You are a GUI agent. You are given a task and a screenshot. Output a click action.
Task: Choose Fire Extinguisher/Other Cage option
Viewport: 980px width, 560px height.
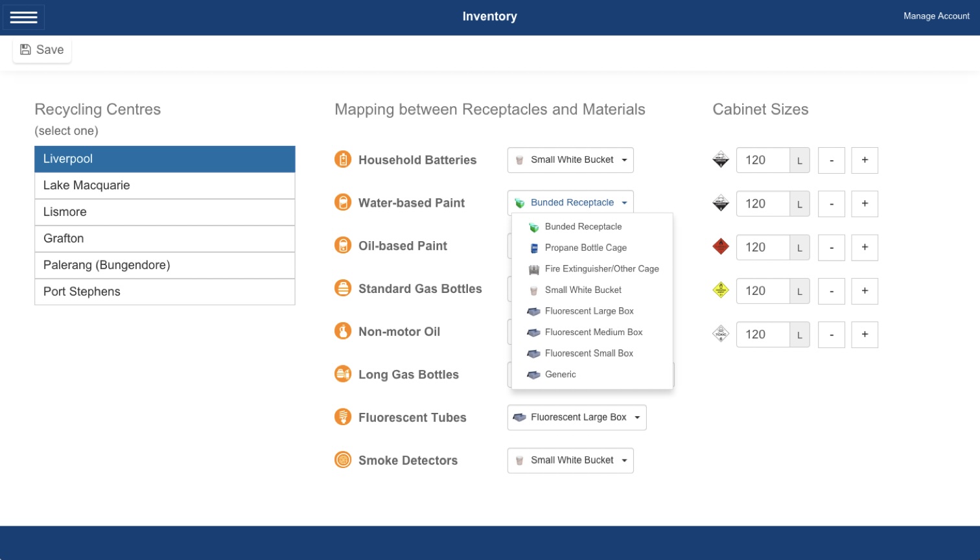(x=592, y=269)
